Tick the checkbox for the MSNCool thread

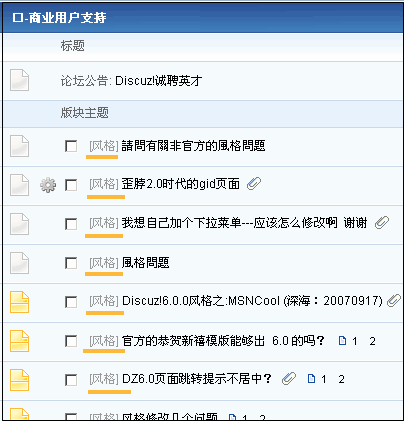coord(71,302)
